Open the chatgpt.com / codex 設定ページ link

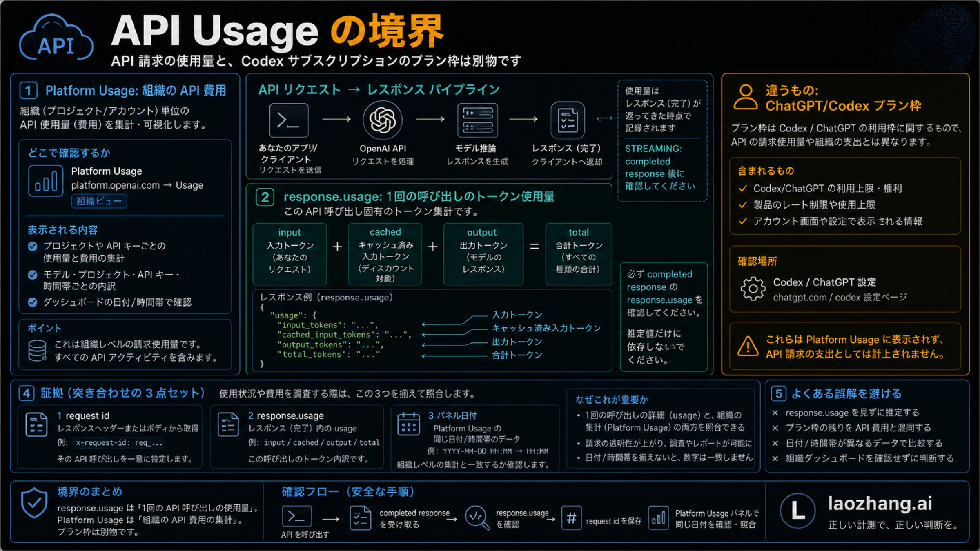tap(840, 298)
